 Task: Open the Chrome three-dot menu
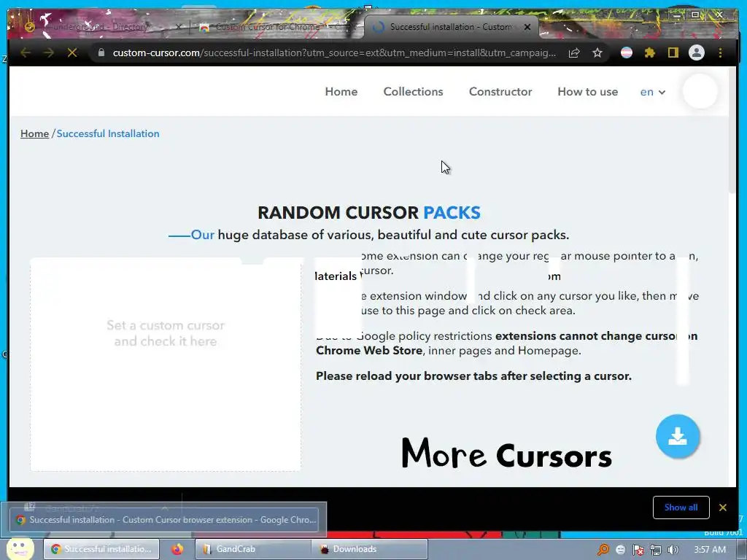(x=720, y=52)
